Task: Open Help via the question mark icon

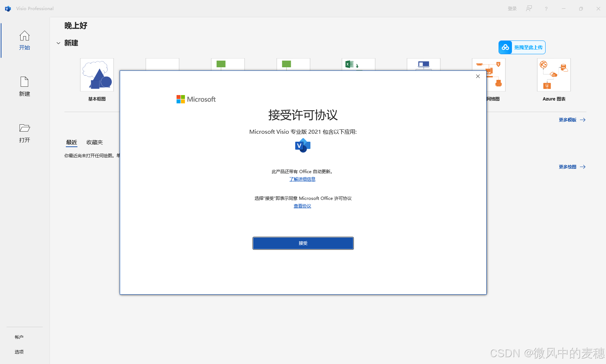Action: (x=546, y=8)
